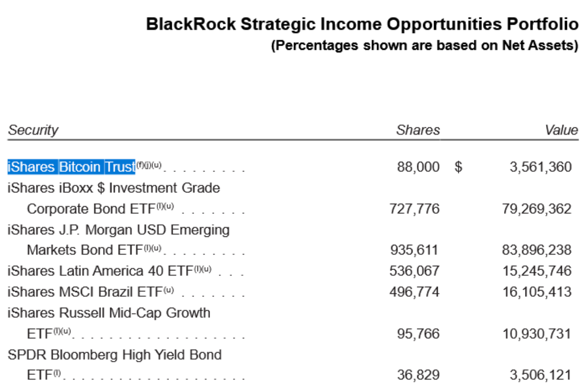Click the 727,776 shares figure
Screen dimensions: 588x388
pyautogui.click(x=414, y=208)
